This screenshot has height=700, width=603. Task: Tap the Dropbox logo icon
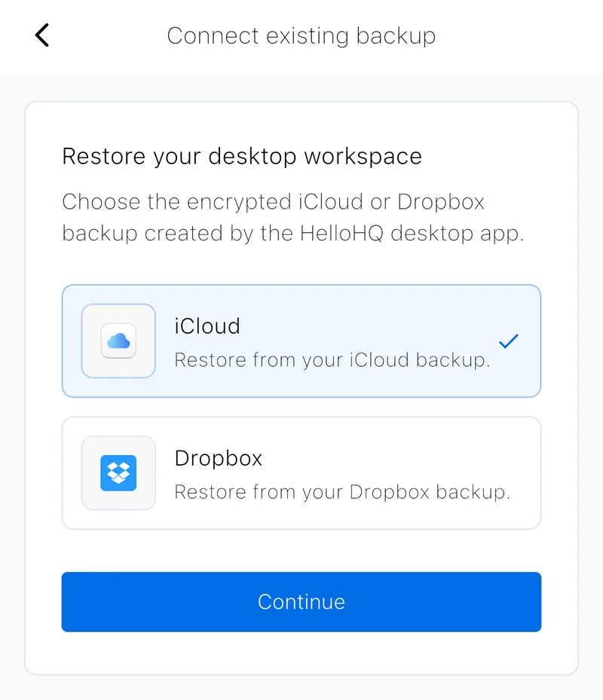pos(118,473)
